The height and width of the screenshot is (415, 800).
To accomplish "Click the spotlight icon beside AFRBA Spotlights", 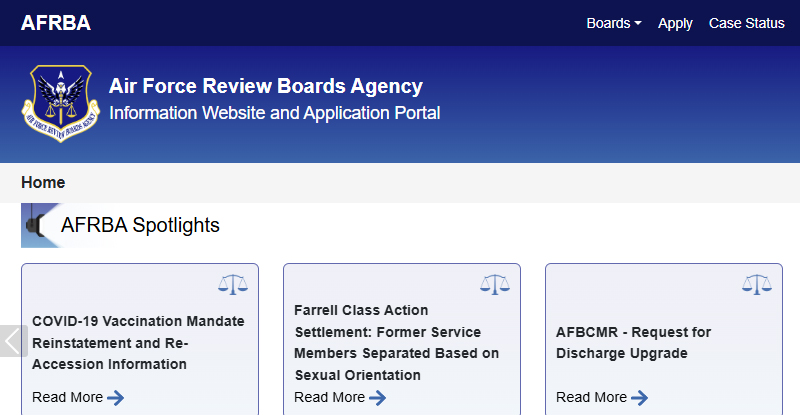I will pos(38,225).
